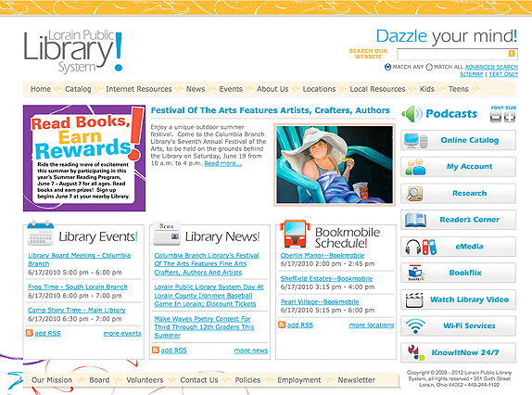532x395 pixels.
Task: Click the Watch Library Video clapperboard icon
Action: pyautogui.click(x=414, y=299)
